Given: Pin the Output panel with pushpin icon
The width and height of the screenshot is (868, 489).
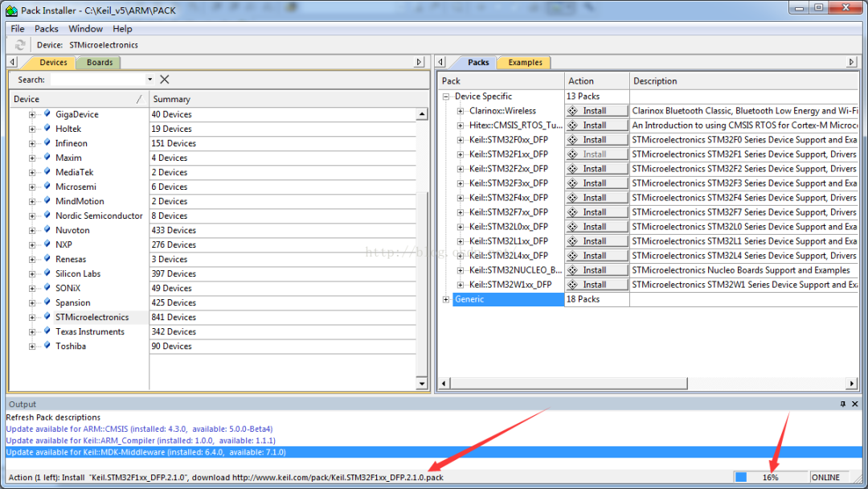Looking at the screenshot, I should (x=842, y=405).
